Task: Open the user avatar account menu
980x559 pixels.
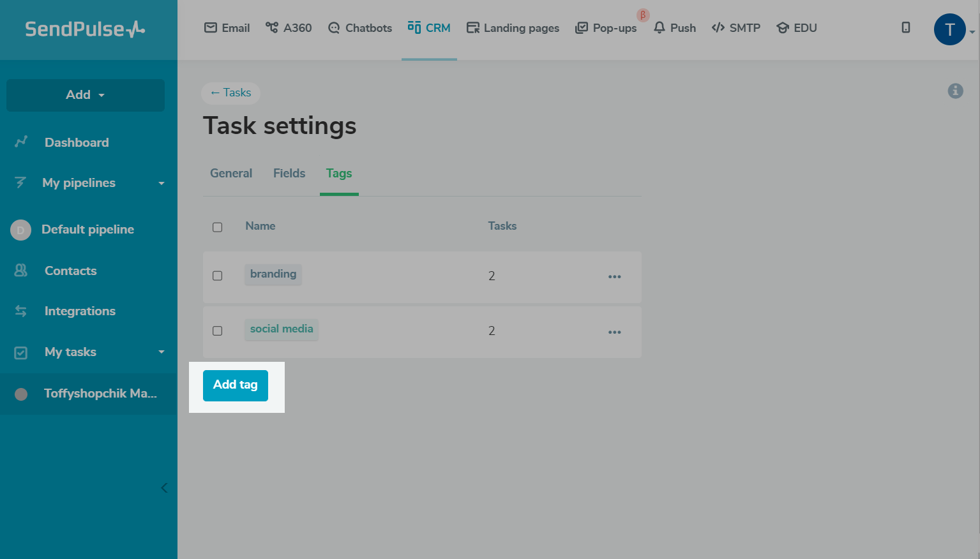Action: 949,29
